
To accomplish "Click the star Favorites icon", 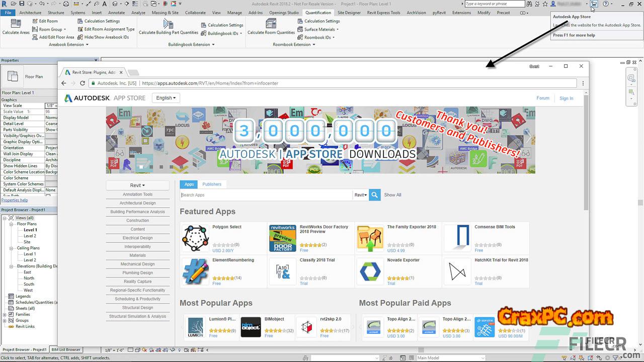I will coord(545,4).
